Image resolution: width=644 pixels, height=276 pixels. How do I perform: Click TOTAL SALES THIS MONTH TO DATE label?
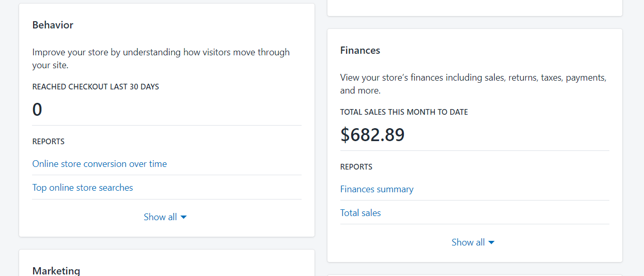click(x=404, y=112)
